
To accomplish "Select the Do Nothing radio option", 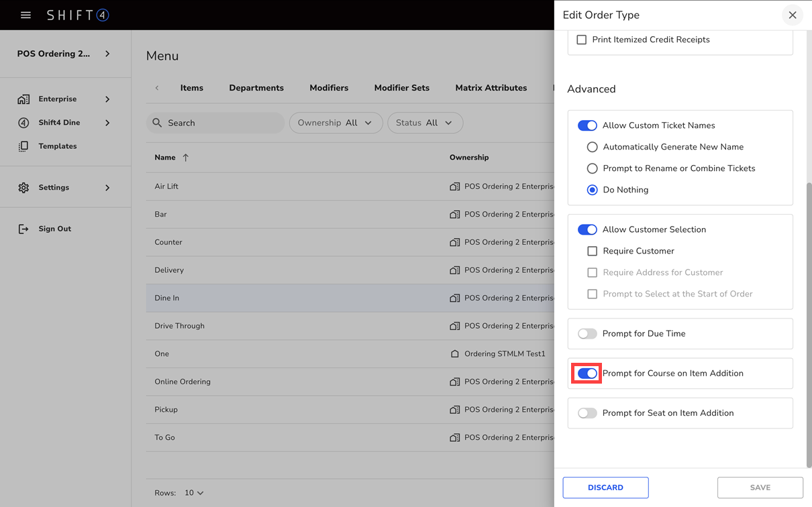I will [592, 190].
